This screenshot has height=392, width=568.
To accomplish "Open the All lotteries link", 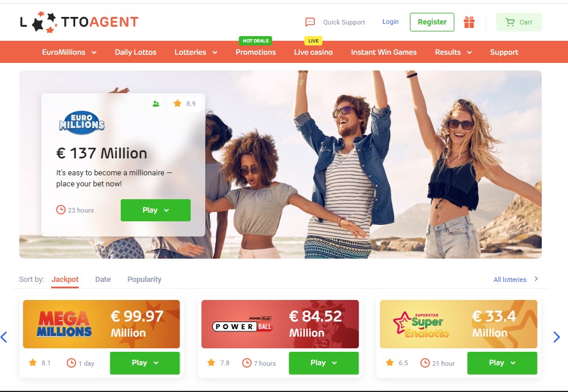I will click(x=510, y=280).
